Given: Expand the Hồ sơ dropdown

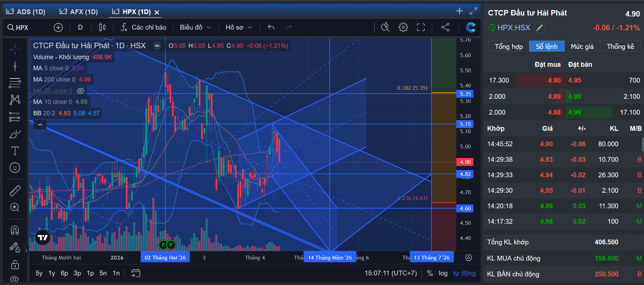Looking at the screenshot, I should [x=239, y=27].
